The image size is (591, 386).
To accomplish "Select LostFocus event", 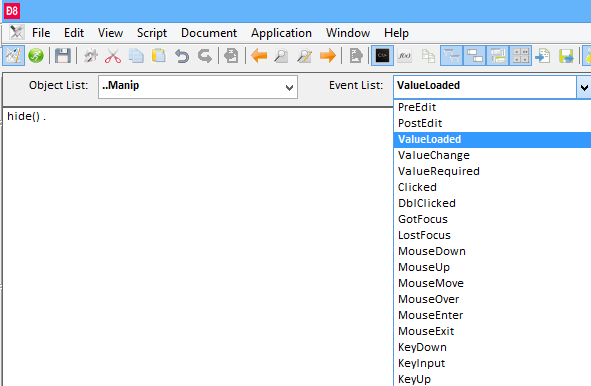I will click(x=492, y=235).
